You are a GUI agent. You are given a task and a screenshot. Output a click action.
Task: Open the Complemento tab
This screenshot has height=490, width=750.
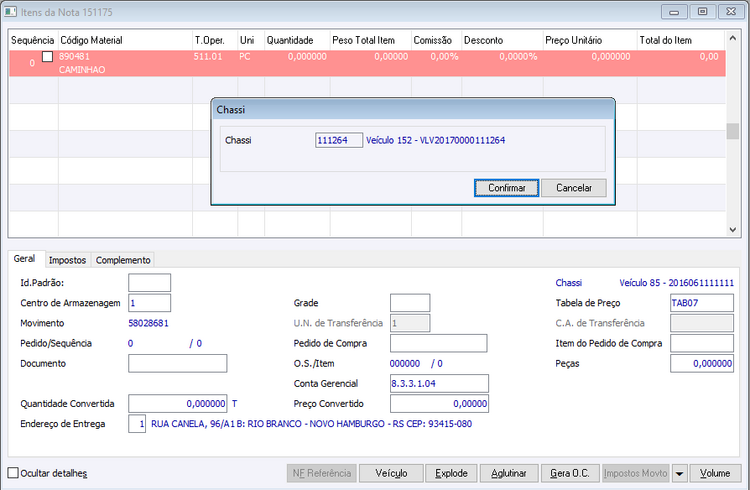coord(123,260)
